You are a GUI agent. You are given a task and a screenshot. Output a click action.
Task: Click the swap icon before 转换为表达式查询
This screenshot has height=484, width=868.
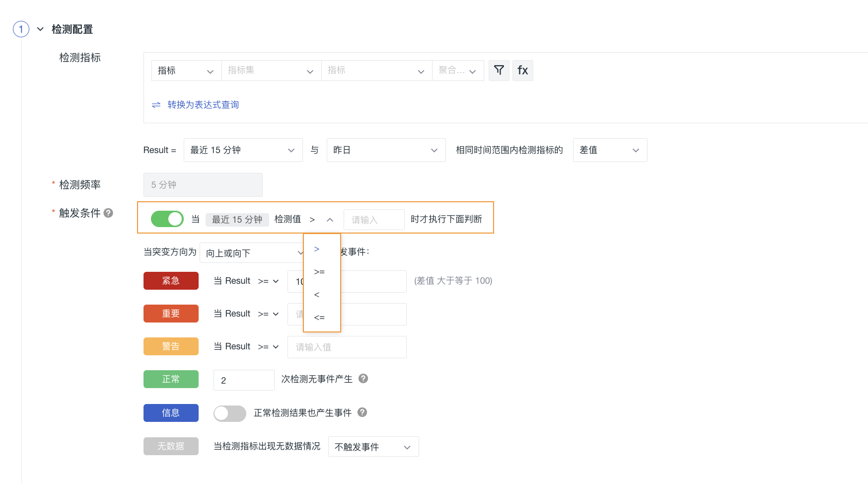(x=156, y=105)
